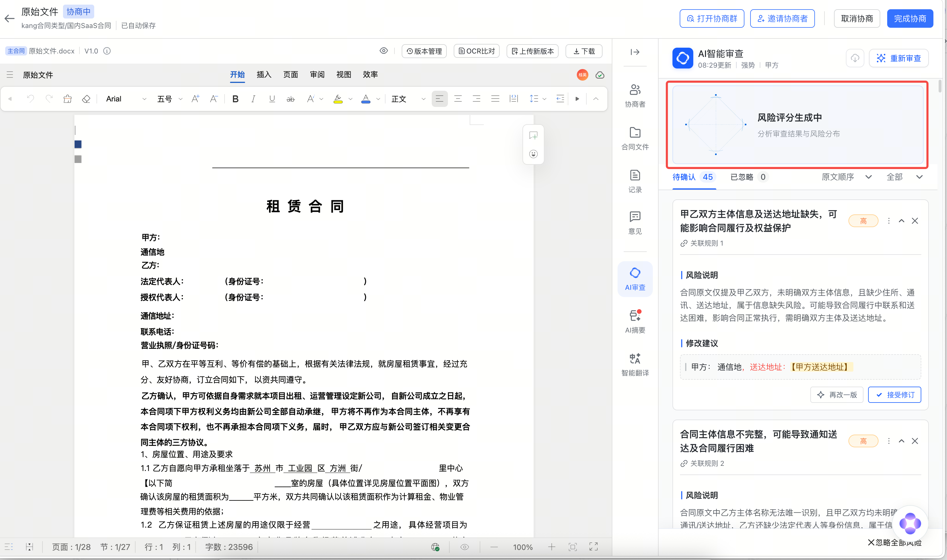Open the 五号 font size dropdown
This screenshot has height=560, width=947.
pyautogui.click(x=170, y=99)
